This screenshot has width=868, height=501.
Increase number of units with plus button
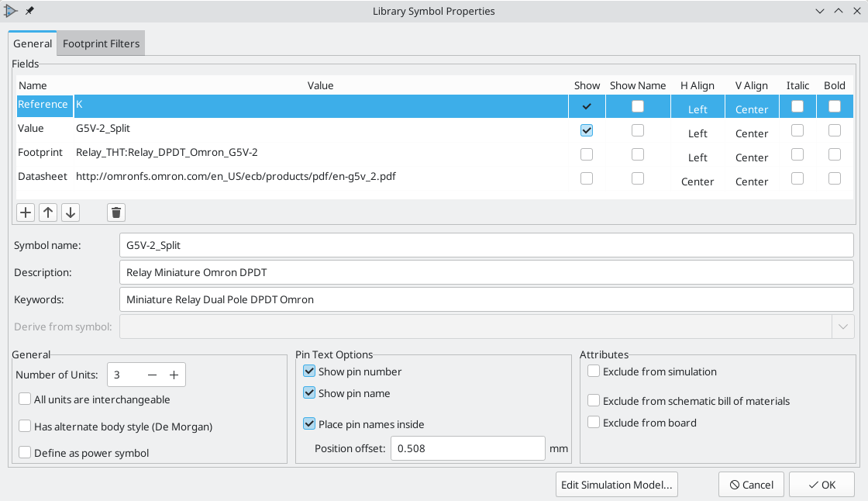click(x=174, y=375)
